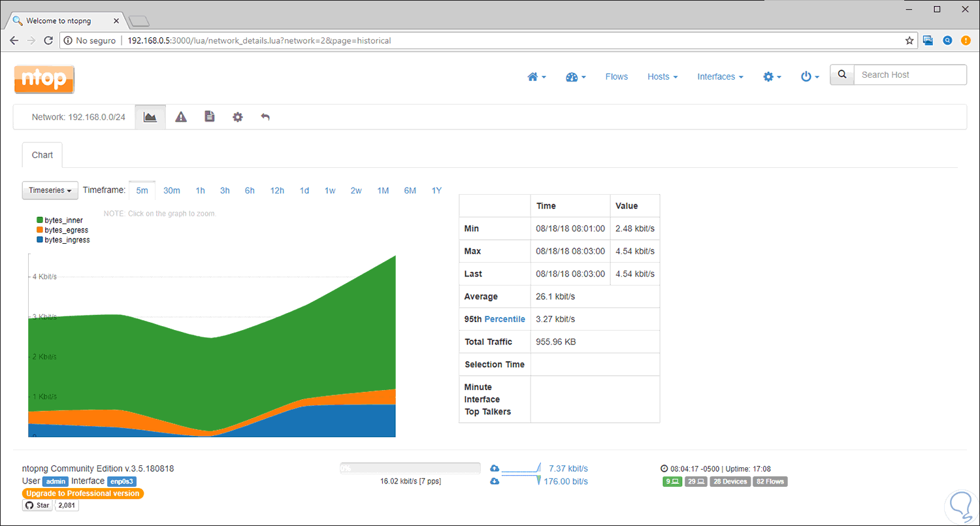
Task: Open a new browser tab
Action: click(139, 22)
